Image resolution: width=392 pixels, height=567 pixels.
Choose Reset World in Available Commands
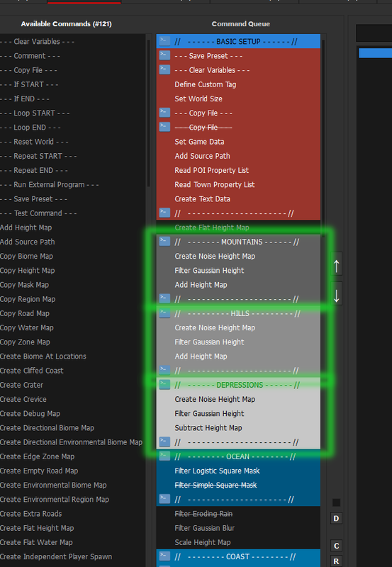(x=72, y=142)
